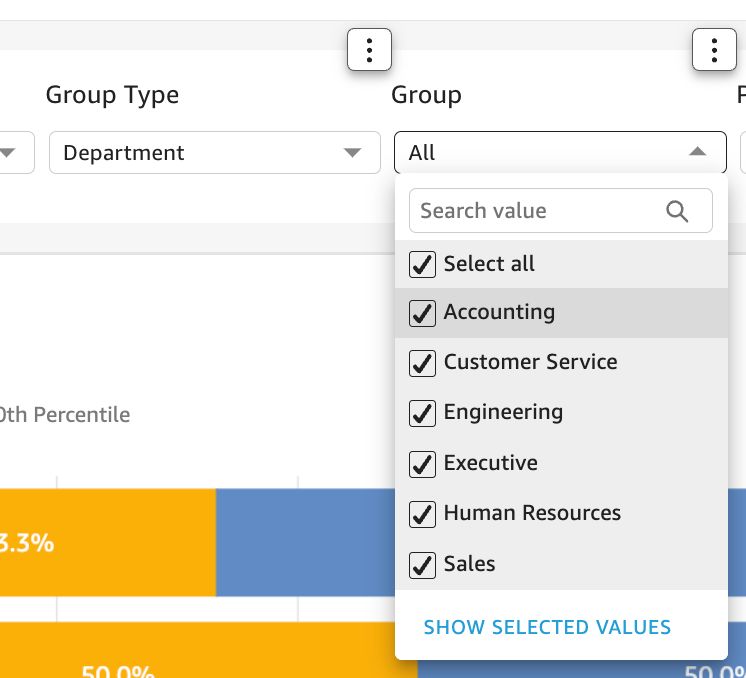
Task: Uncheck Engineering in the Group list
Action: pyautogui.click(x=423, y=413)
